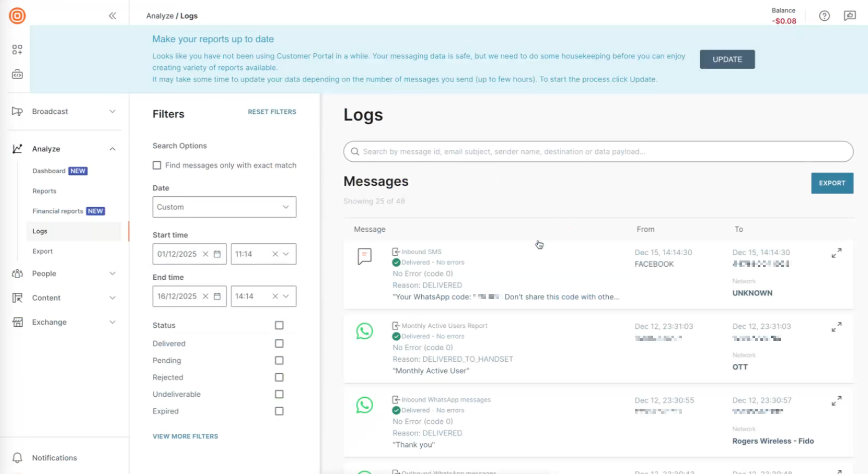Screen dimensions: 868x474
Task: Switch to the Reports page
Action: coord(44,191)
